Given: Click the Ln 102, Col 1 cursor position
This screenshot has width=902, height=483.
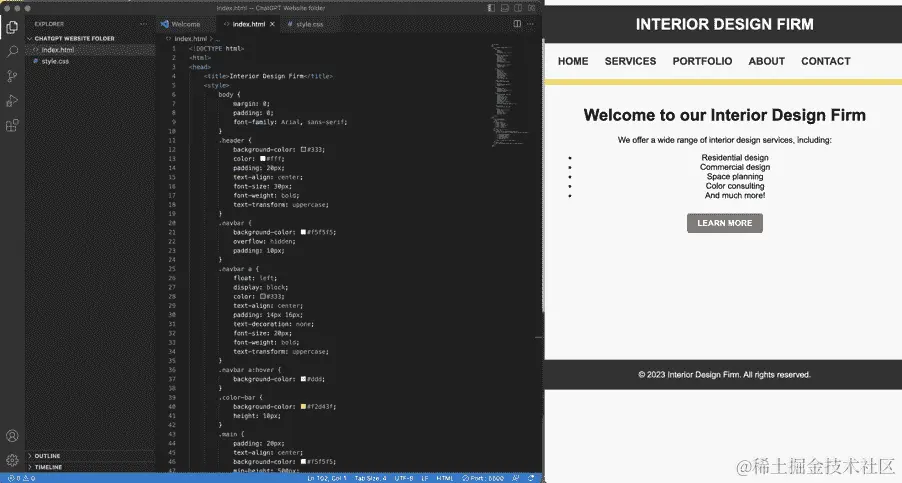Looking at the screenshot, I should pyautogui.click(x=327, y=478).
